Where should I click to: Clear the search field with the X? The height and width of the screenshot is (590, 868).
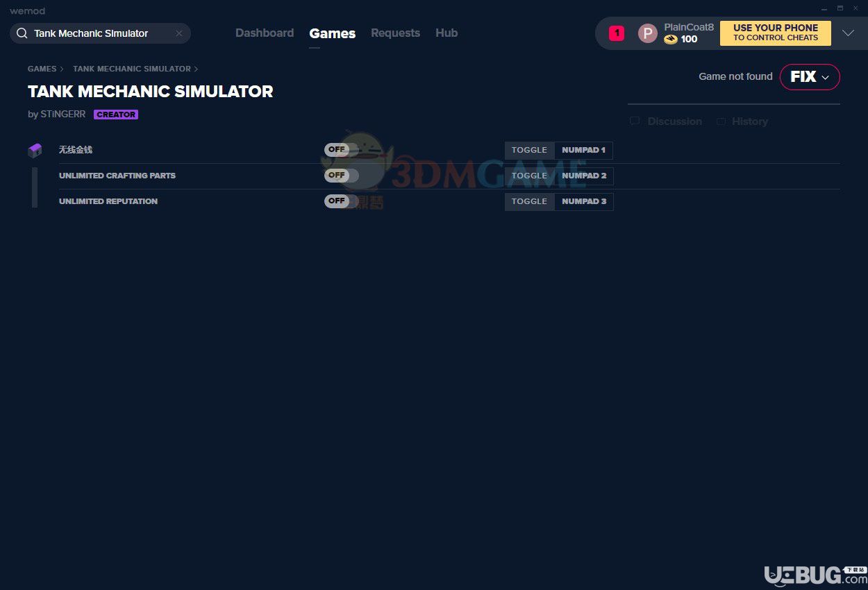coord(178,33)
